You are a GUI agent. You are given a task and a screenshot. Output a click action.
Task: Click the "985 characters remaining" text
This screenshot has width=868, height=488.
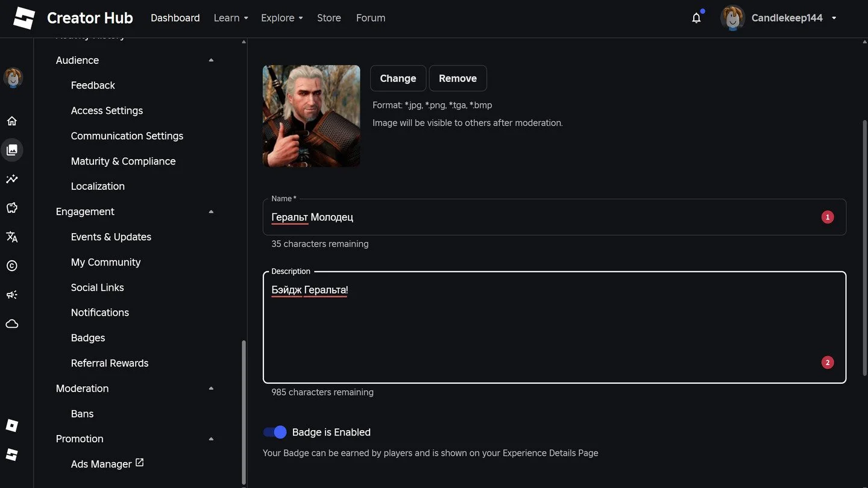point(322,392)
